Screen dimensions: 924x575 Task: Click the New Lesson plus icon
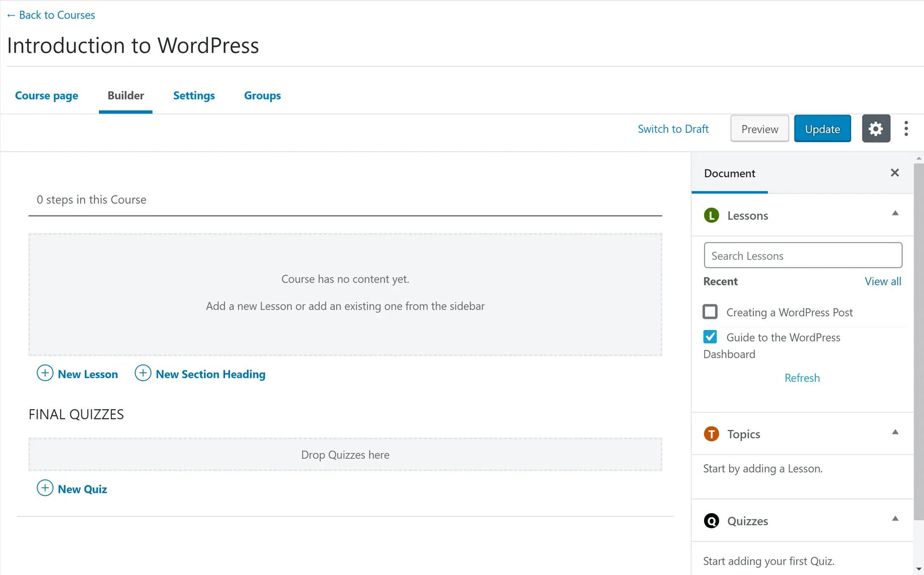pos(45,373)
